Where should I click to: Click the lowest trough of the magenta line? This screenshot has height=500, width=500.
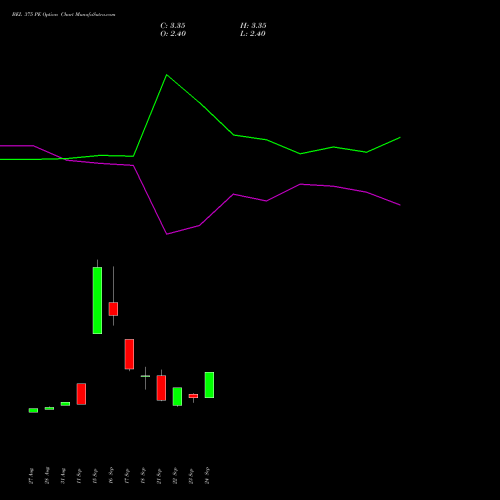click(x=167, y=234)
